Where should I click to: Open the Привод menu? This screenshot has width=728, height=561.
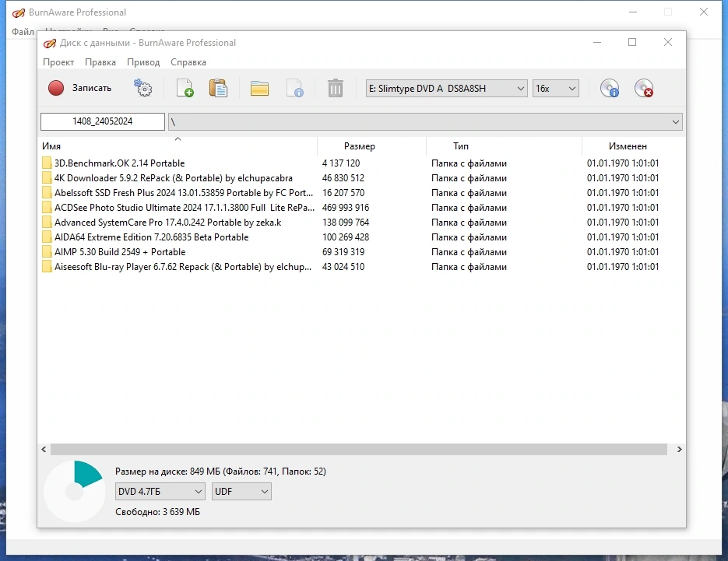pyautogui.click(x=143, y=62)
